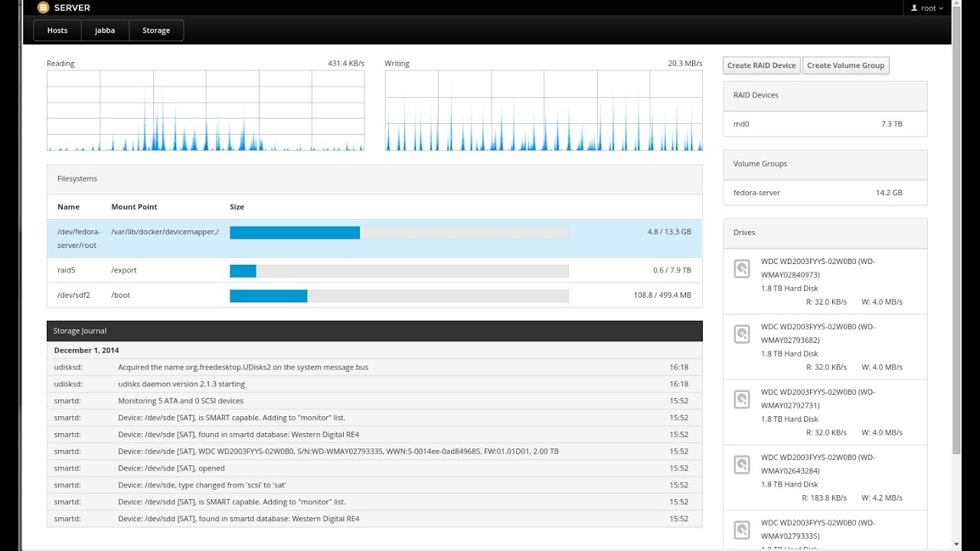Click the Create Volume Group button
This screenshot has height=551, width=980.
point(846,65)
